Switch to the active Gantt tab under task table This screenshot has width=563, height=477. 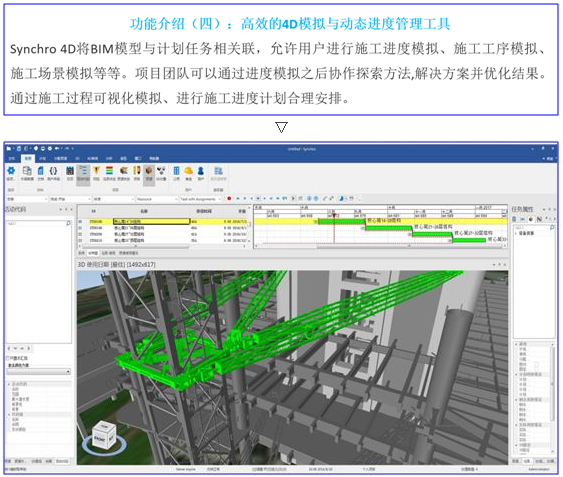point(93,253)
